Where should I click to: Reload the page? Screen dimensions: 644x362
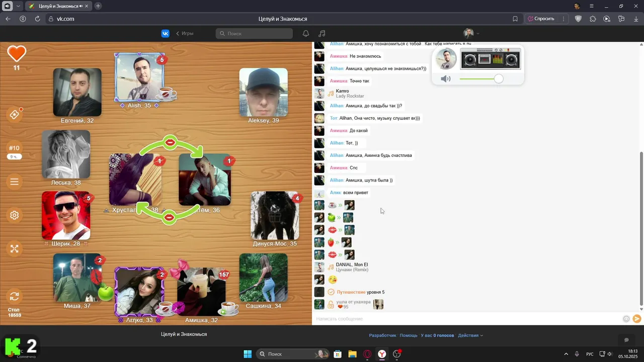37,19
